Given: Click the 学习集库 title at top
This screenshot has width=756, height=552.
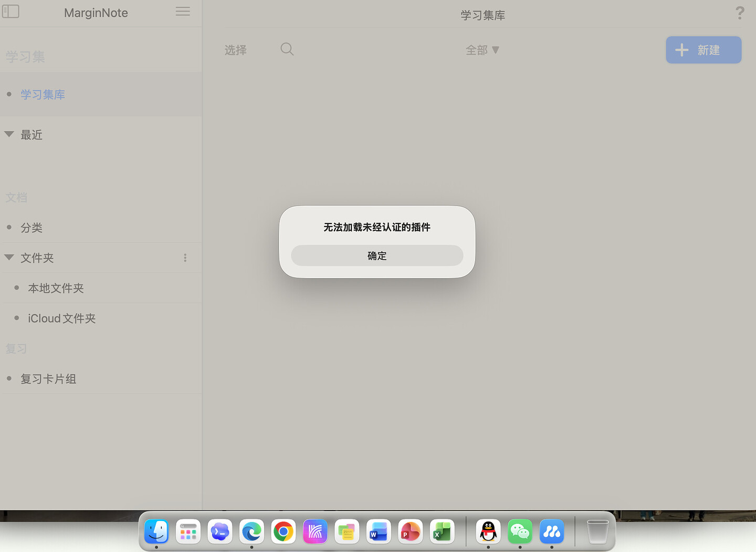Looking at the screenshot, I should (482, 15).
